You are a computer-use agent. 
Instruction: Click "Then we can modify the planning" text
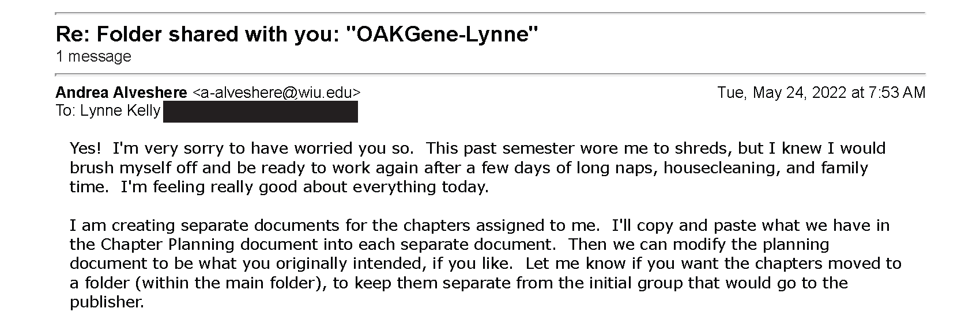click(699, 244)
